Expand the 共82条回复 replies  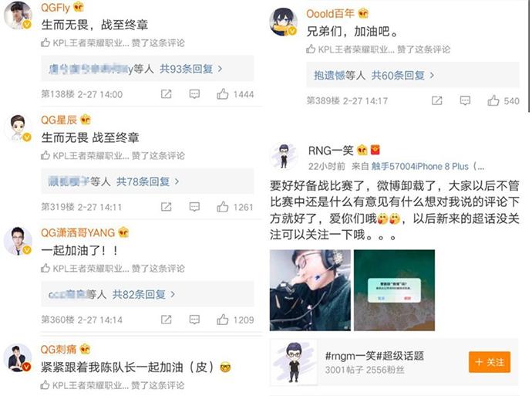pyautogui.click(x=143, y=294)
